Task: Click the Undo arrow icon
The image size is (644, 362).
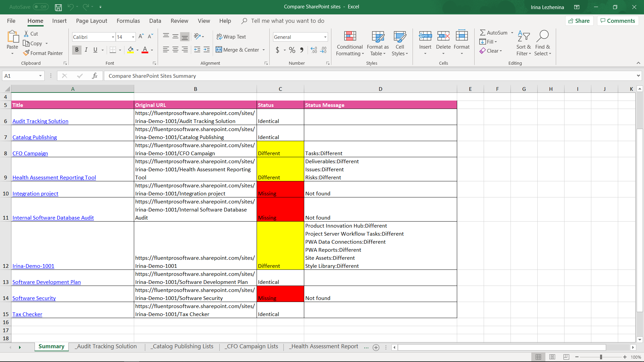Action: [x=70, y=7]
